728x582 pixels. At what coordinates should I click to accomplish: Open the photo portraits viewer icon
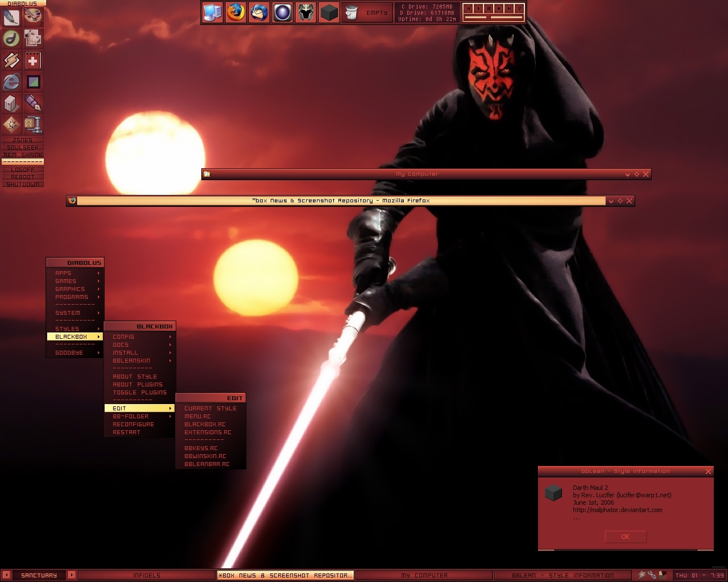(x=33, y=39)
